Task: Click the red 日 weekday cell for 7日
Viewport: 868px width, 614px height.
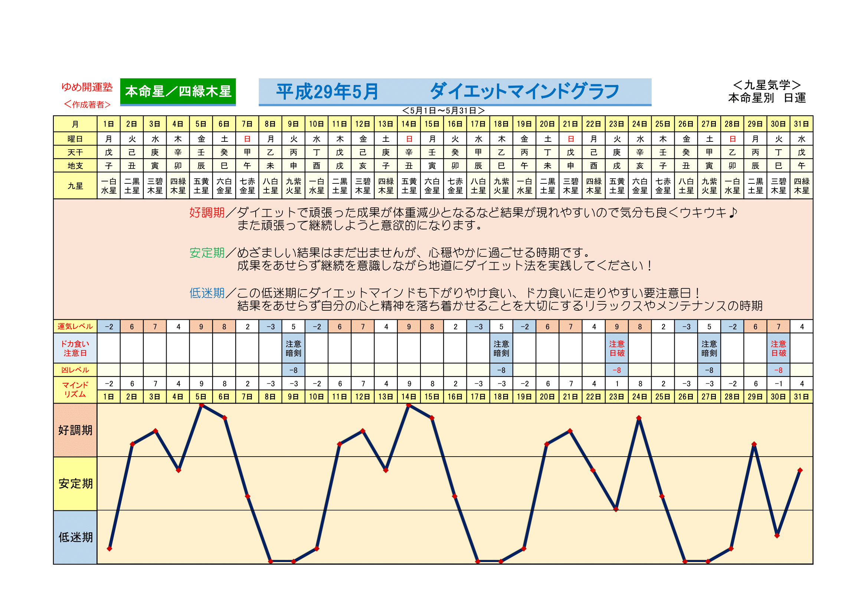Action: (x=247, y=139)
